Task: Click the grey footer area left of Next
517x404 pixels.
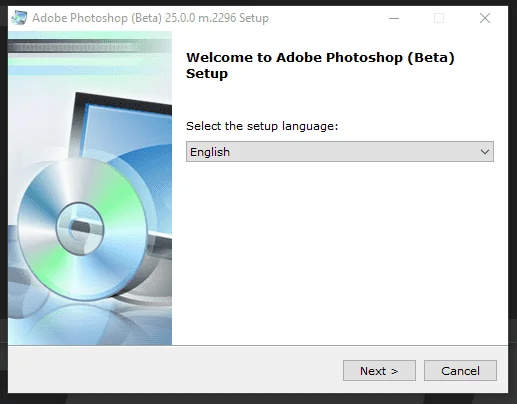Action: click(175, 370)
